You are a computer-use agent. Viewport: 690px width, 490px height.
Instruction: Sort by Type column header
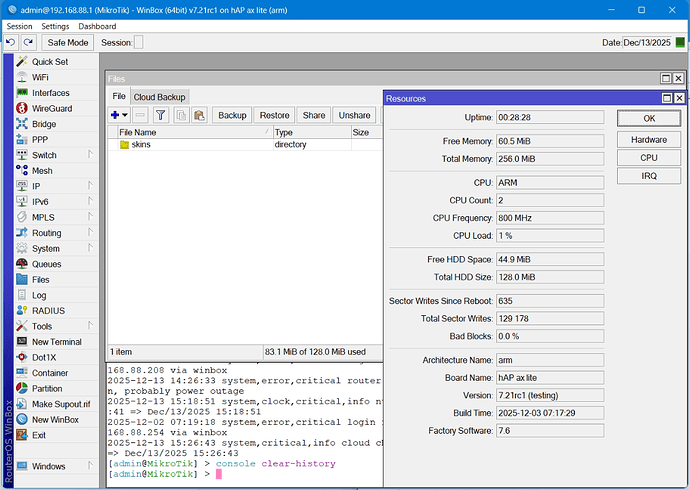click(x=312, y=132)
